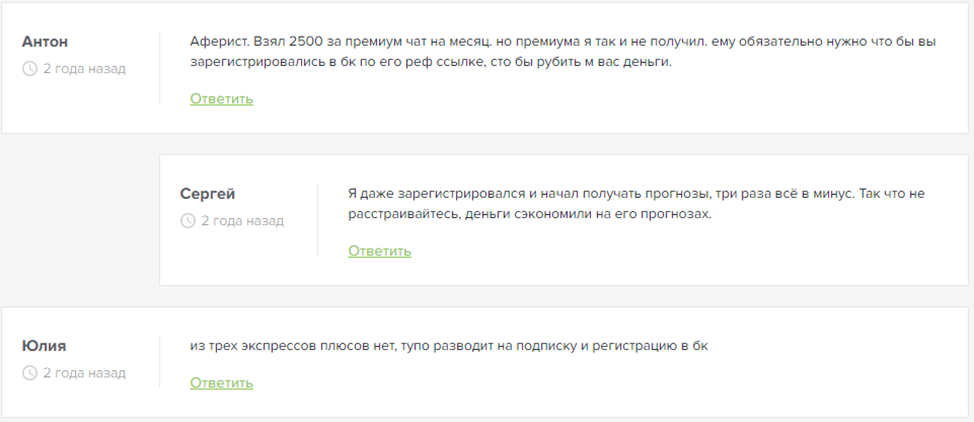This screenshot has height=422, width=974.
Task: Click the clock icon under Антон
Action: (30, 69)
